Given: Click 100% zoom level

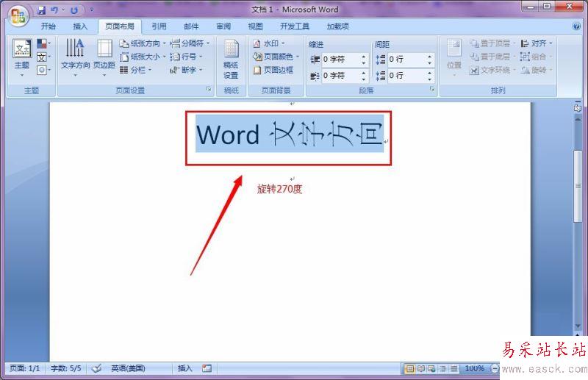Looking at the screenshot, I should [x=474, y=369].
